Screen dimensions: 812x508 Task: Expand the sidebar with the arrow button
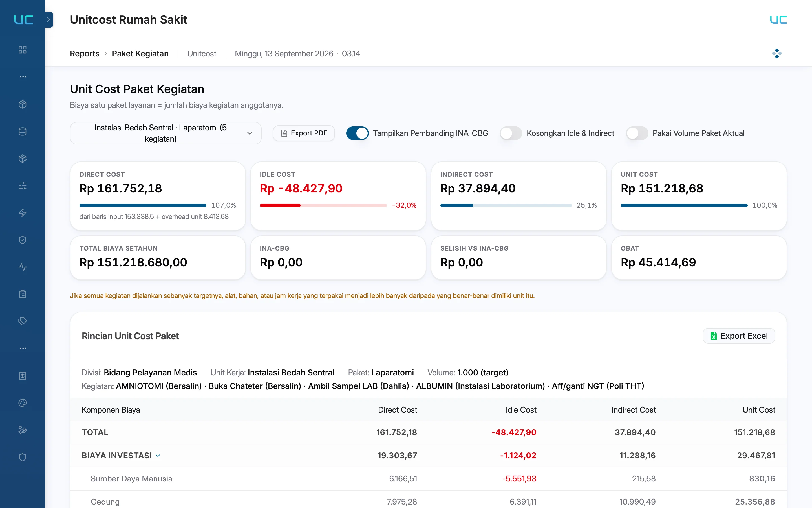coord(49,20)
